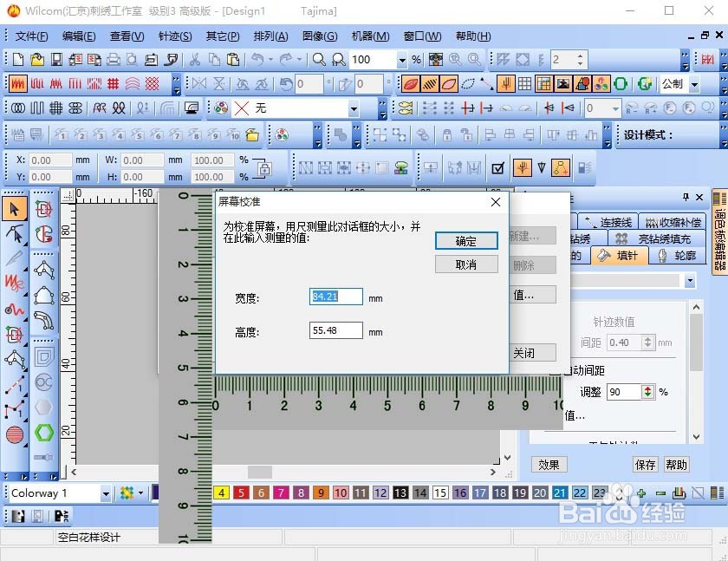Select the freehand embroidery drawing tool
This screenshot has width=728, height=561.
click(x=13, y=284)
